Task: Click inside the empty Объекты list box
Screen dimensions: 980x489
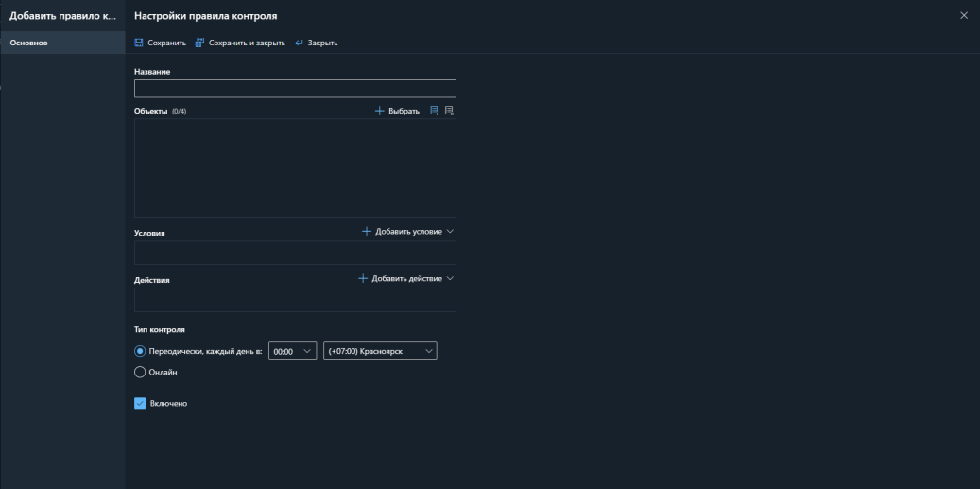Action: pos(295,167)
